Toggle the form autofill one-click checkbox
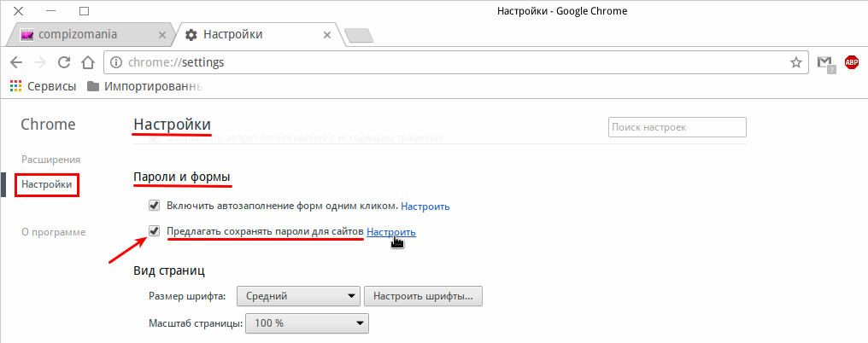Screen dimensions: 868x343 (x=154, y=206)
